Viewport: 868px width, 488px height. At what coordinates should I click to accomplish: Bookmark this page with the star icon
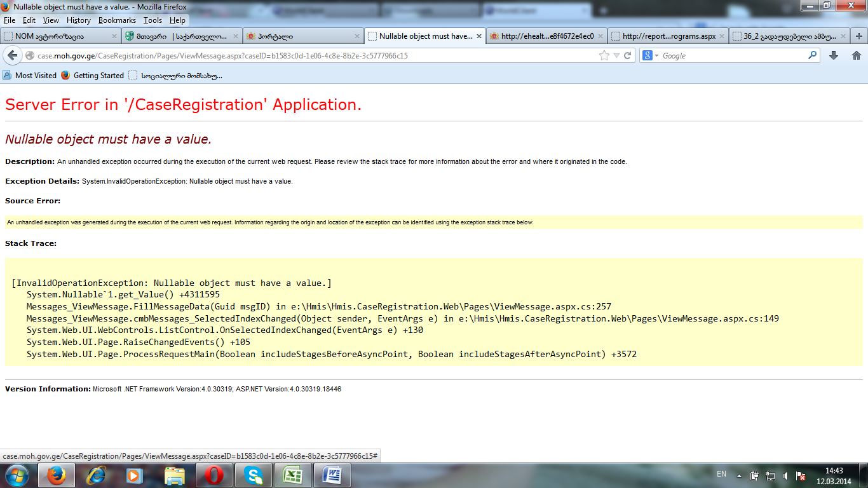pos(604,56)
